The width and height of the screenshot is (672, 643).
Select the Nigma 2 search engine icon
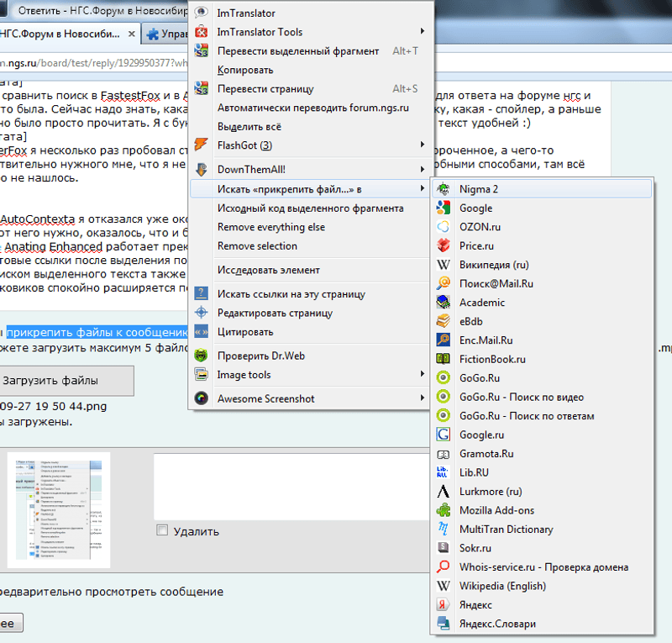(444, 189)
